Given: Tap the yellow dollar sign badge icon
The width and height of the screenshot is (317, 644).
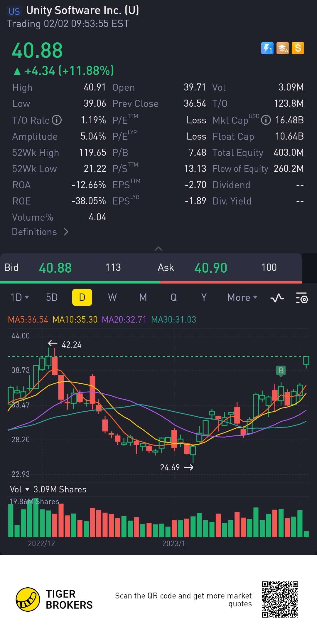Looking at the screenshot, I should [x=298, y=48].
